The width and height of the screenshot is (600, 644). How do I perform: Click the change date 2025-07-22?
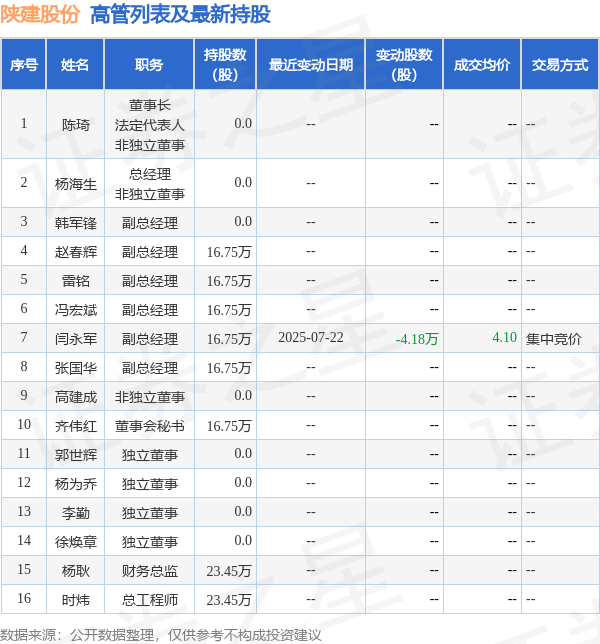310,337
